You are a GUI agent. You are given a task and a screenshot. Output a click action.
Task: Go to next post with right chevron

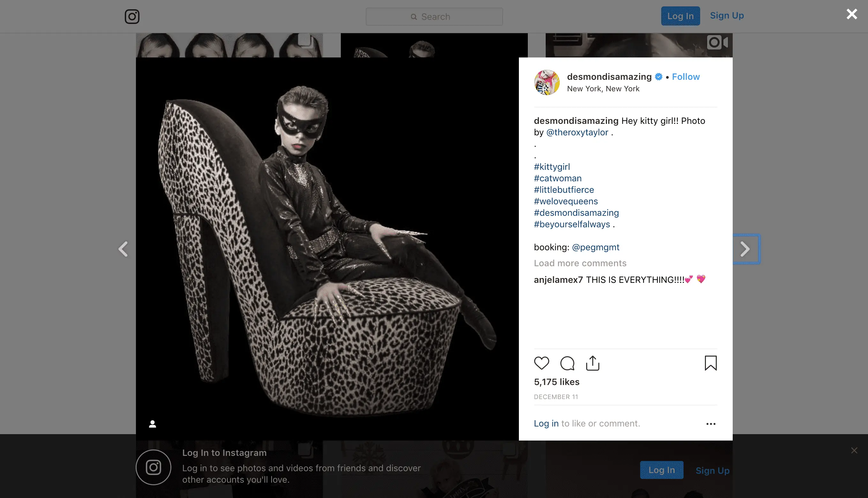(745, 249)
